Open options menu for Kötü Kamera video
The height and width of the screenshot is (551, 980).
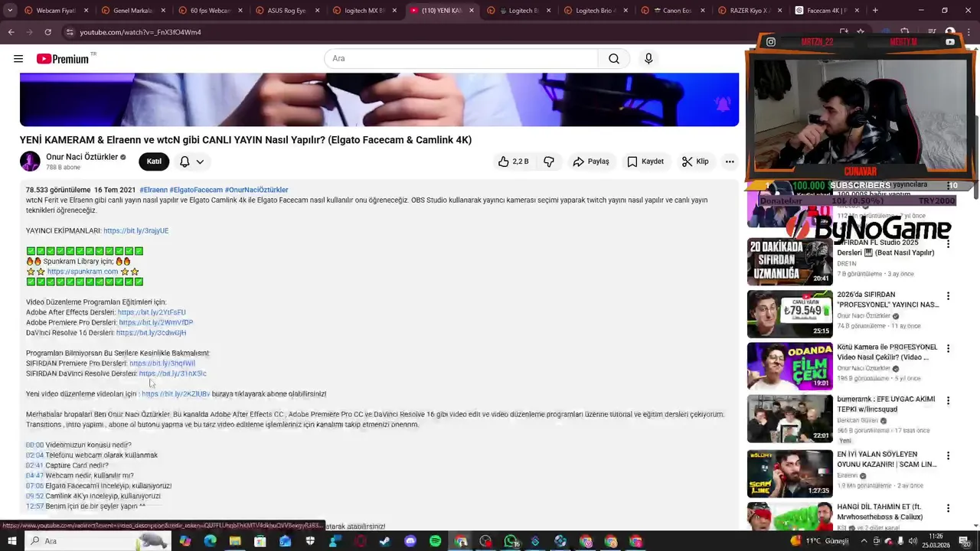948,348
